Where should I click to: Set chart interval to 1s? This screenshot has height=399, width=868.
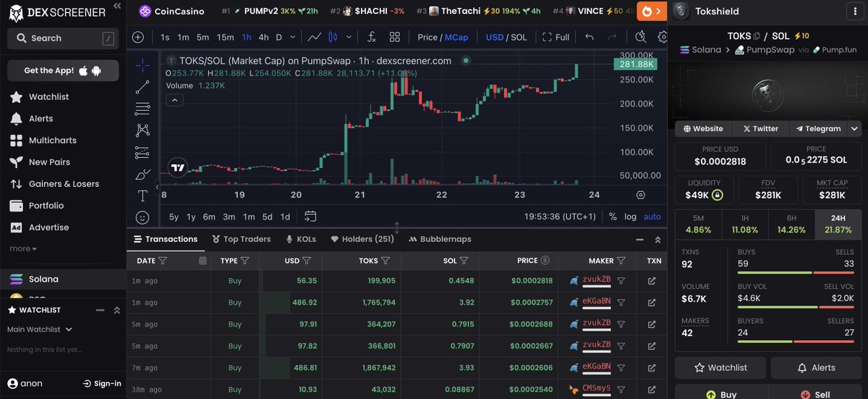pos(165,37)
